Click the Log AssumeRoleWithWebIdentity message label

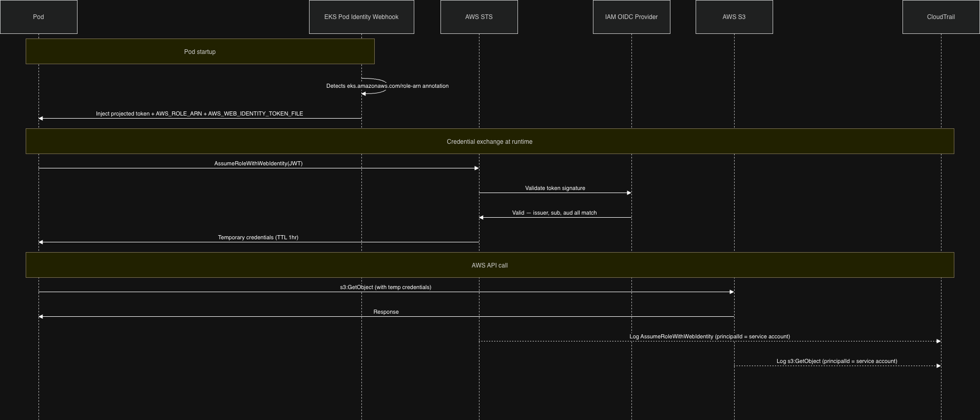[x=709, y=336]
